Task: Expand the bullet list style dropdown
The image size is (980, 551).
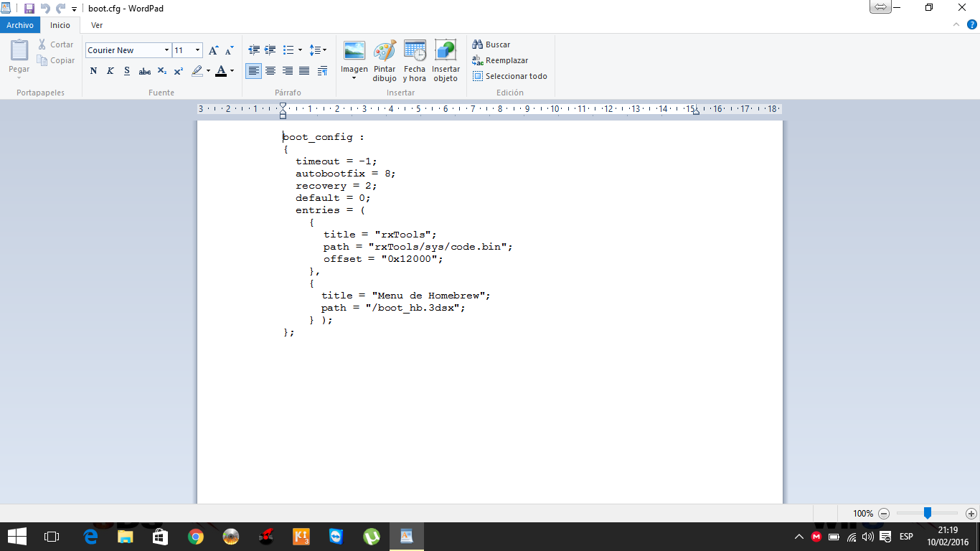Action: pos(300,50)
